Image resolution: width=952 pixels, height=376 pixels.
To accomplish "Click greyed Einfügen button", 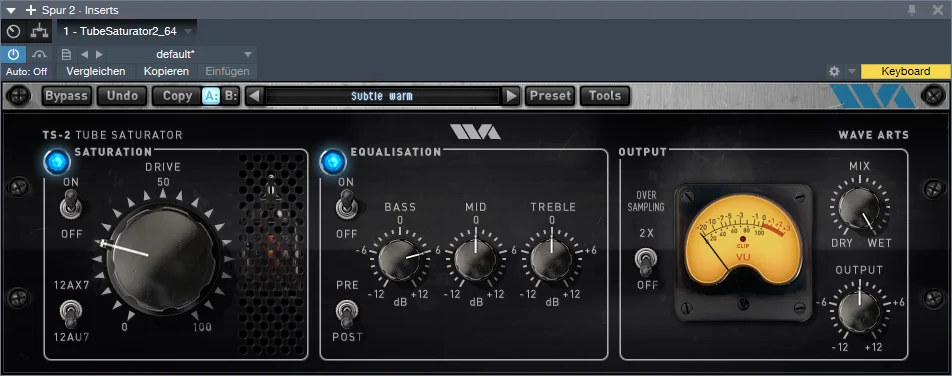I will pos(228,72).
